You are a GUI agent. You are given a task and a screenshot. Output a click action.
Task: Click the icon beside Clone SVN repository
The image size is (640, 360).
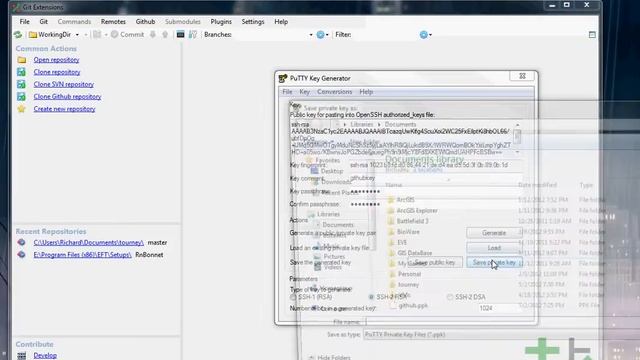pyautogui.click(x=22, y=84)
